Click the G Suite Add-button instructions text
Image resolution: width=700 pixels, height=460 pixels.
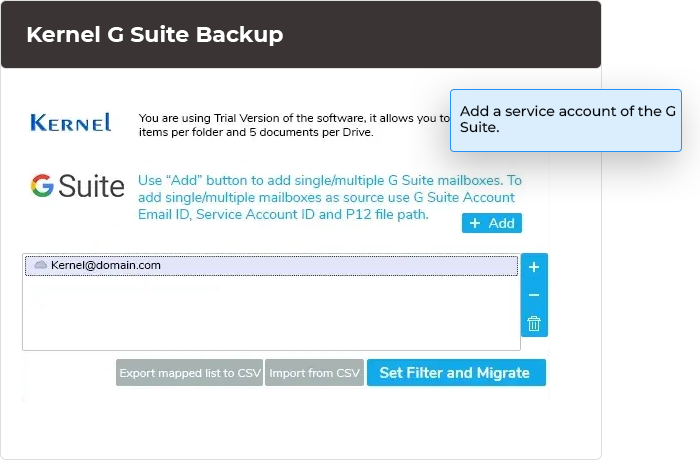coord(330,197)
